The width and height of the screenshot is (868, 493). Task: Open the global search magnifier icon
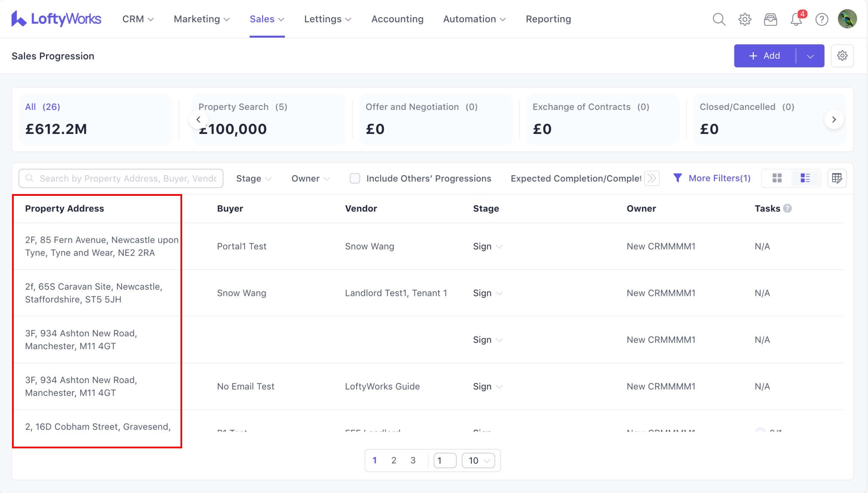point(719,19)
